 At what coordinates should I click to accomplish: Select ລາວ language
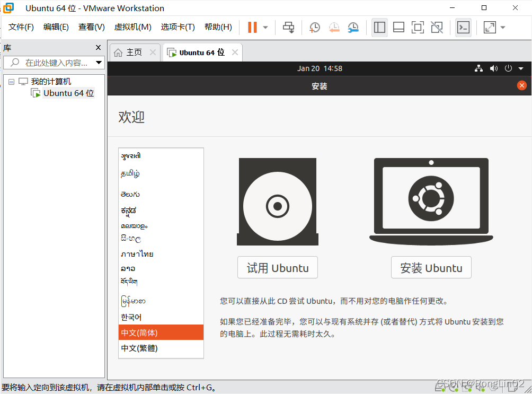(x=161, y=268)
